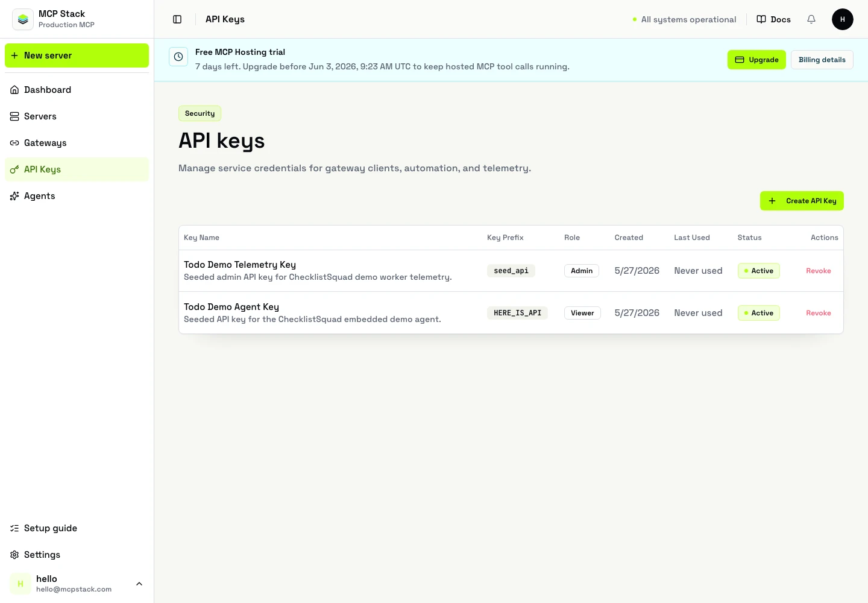Click All systems operational status
This screenshot has width=868, height=603.
(684, 19)
